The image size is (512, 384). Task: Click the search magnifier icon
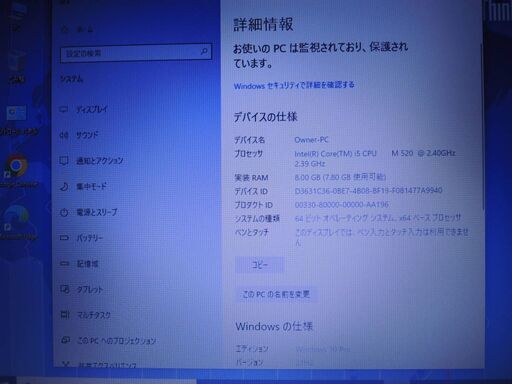point(204,52)
